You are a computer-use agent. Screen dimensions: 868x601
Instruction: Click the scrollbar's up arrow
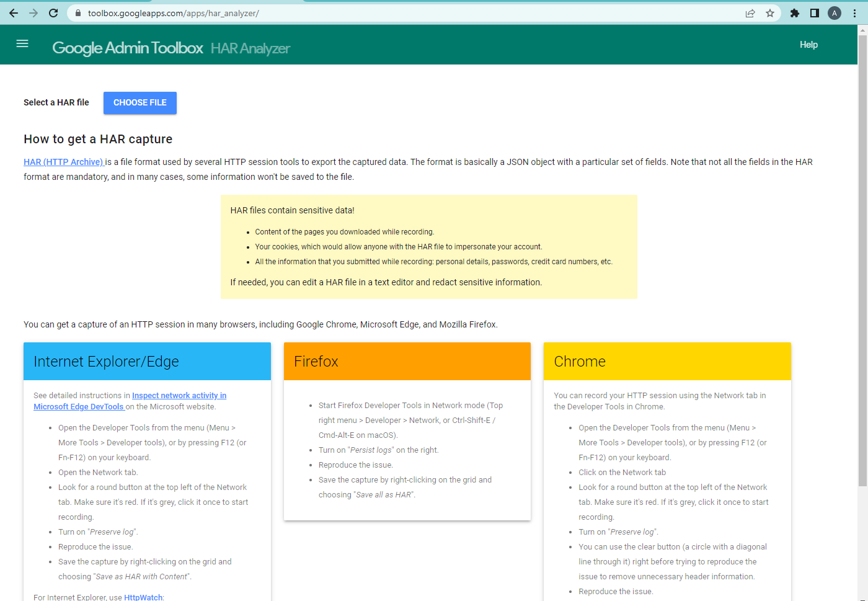pos(862,30)
